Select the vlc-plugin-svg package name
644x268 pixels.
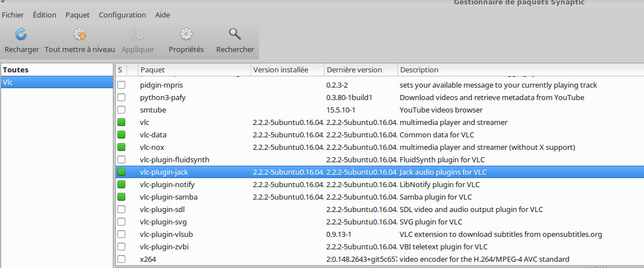(164, 222)
